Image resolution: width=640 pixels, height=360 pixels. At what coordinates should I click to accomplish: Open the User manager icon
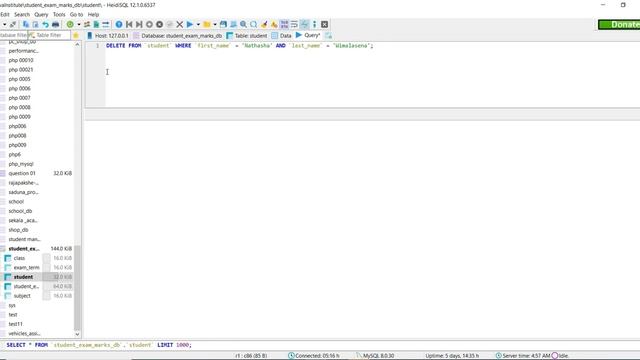tap(87, 24)
